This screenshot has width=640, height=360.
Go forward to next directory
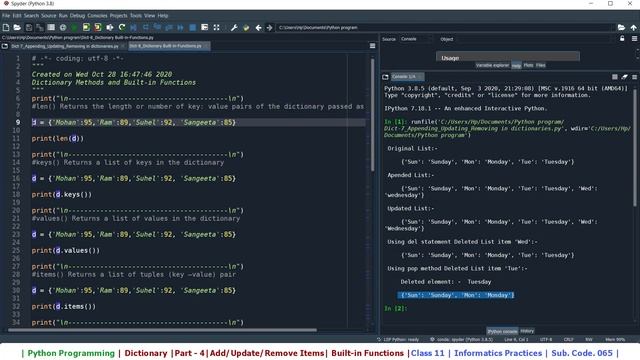(x=269, y=27)
